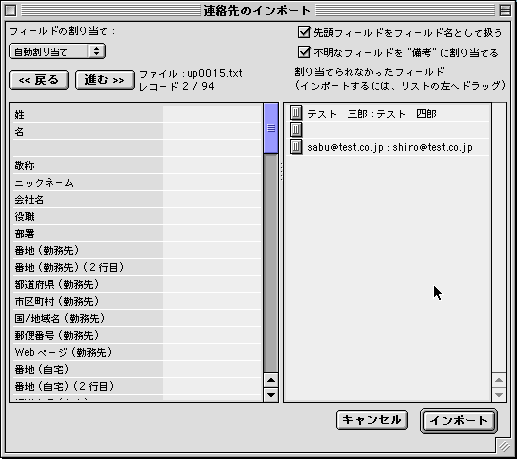Click the テスト 三郎 : テスト 四郎 entry

tap(372, 114)
